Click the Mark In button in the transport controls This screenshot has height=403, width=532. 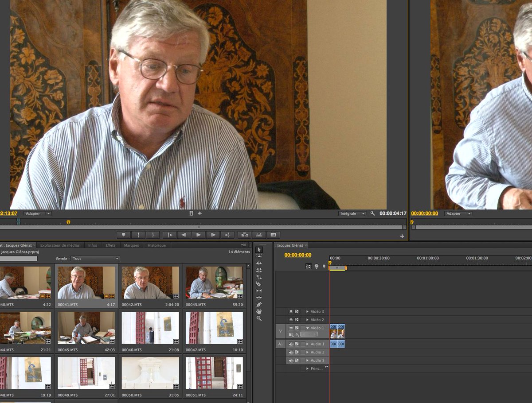(x=138, y=236)
